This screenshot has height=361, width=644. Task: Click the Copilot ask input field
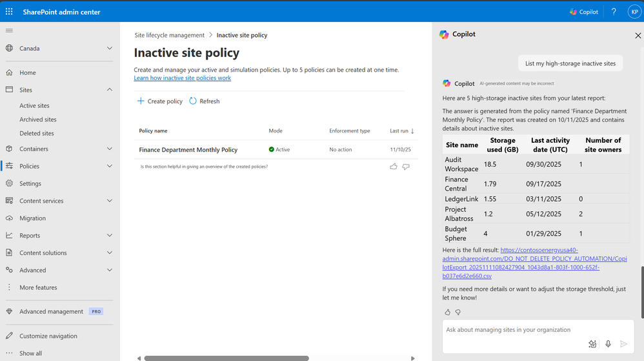click(x=538, y=336)
